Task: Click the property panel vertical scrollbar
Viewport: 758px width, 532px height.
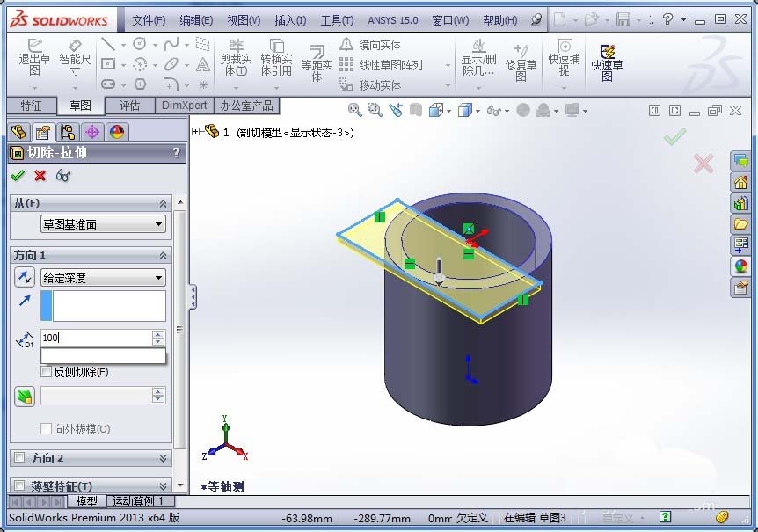Action: pos(180,330)
